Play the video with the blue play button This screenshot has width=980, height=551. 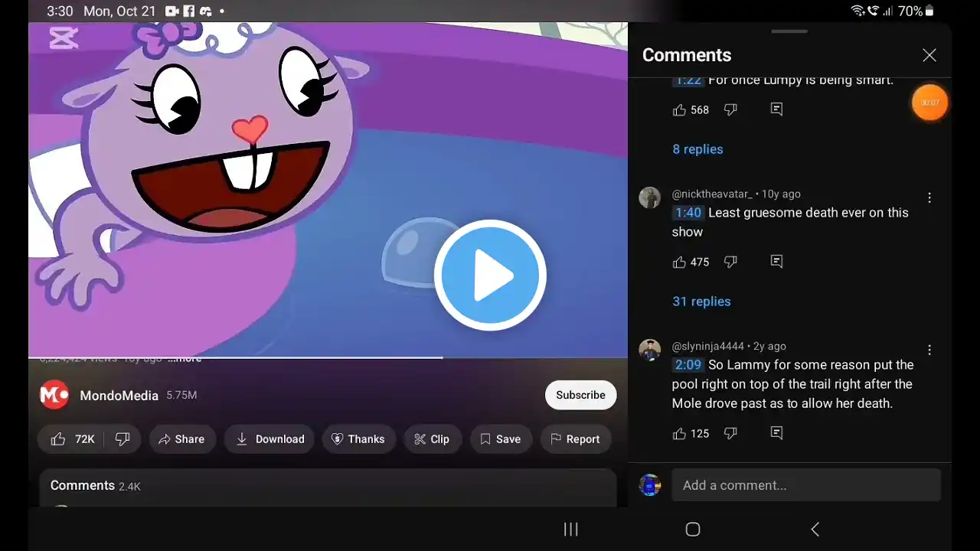pos(490,275)
